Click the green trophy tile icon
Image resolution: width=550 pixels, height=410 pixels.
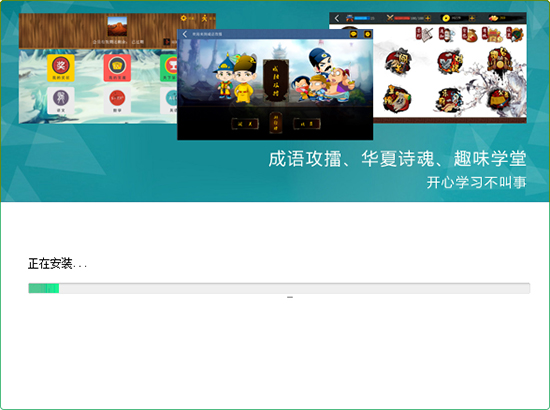[x=169, y=68]
